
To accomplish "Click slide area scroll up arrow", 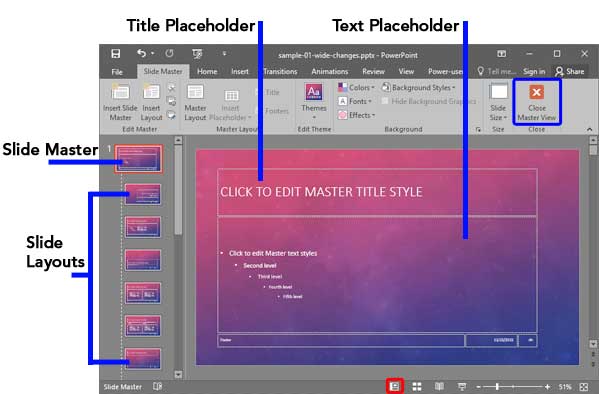I will click(x=593, y=140).
